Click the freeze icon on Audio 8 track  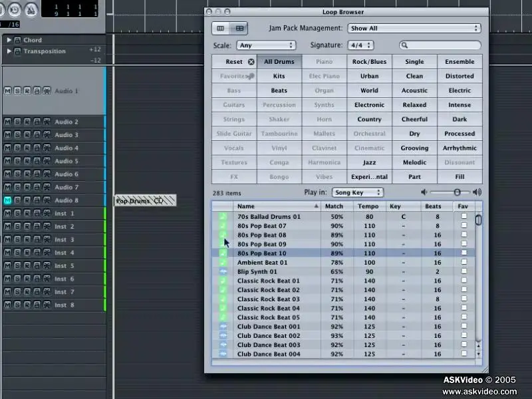pos(47,200)
